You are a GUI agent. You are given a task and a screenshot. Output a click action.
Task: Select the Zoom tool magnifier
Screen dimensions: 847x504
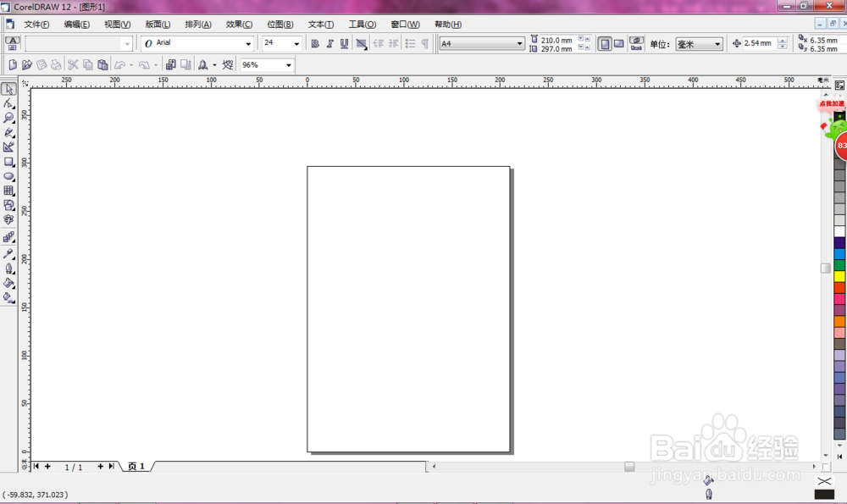[x=8, y=118]
